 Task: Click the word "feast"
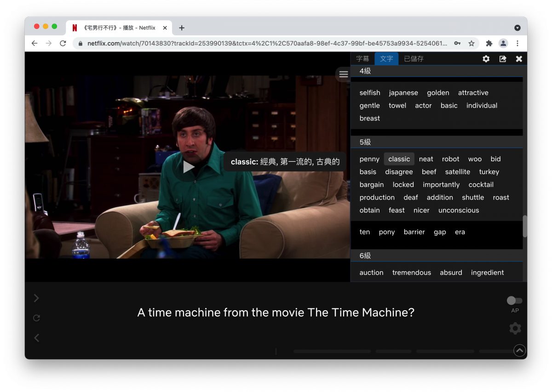(x=397, y=210)
